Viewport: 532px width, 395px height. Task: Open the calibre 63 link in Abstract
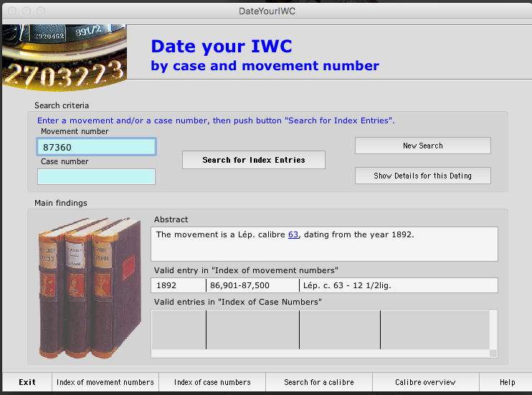(x=293, y=234)
